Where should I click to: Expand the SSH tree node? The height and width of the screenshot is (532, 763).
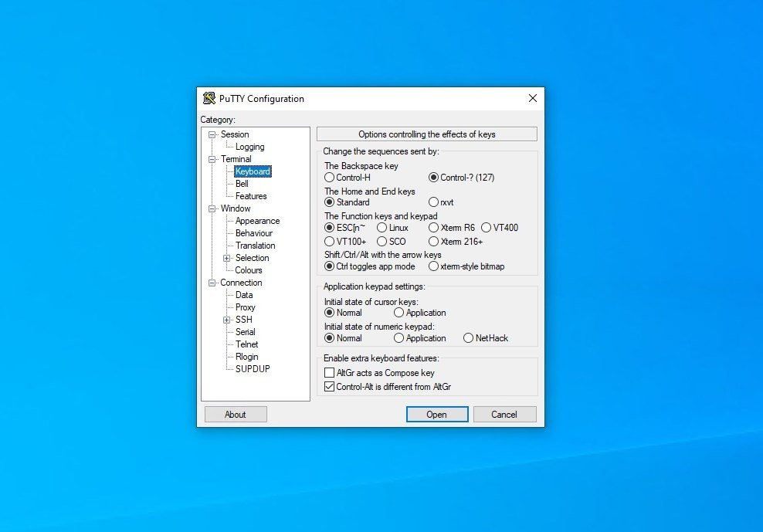(227, 320)
